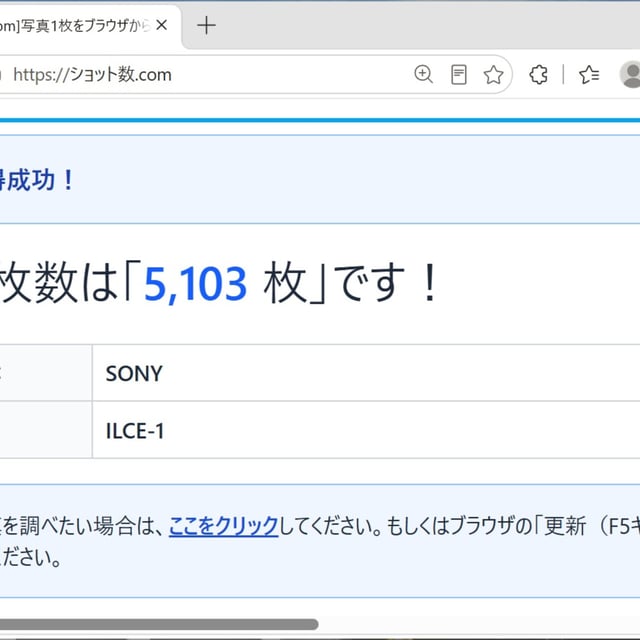Open the user profile avatar
The image size is (640, 640).
[631, 75]
